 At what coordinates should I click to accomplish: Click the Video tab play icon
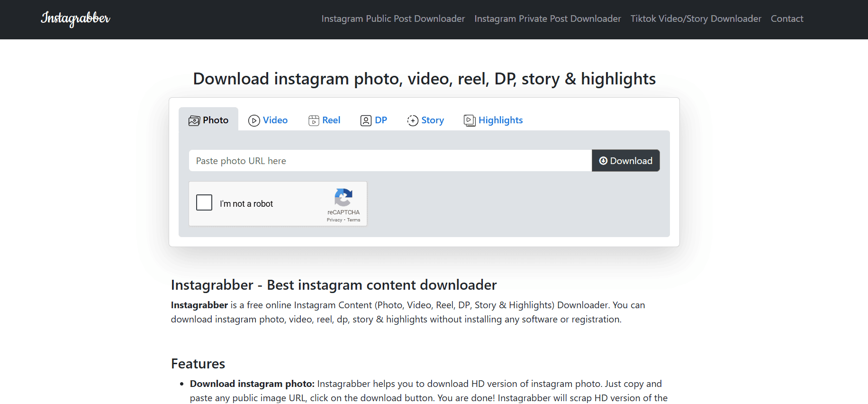pyautogui.click(x=254, y=121)
